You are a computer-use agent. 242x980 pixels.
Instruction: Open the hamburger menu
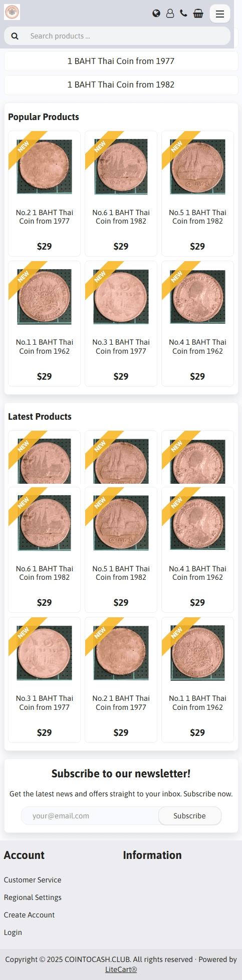click(x=220, y=14)
